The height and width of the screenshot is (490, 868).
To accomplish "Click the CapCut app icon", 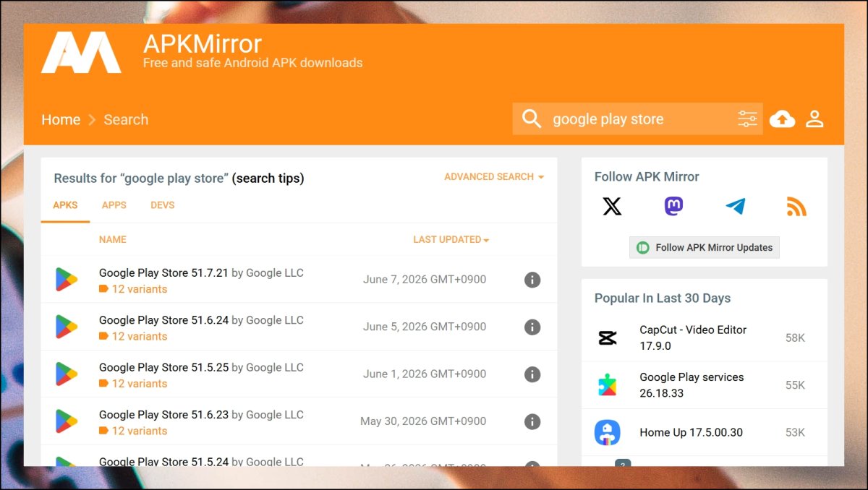I will pyautogui.click(x=608, y=338).
